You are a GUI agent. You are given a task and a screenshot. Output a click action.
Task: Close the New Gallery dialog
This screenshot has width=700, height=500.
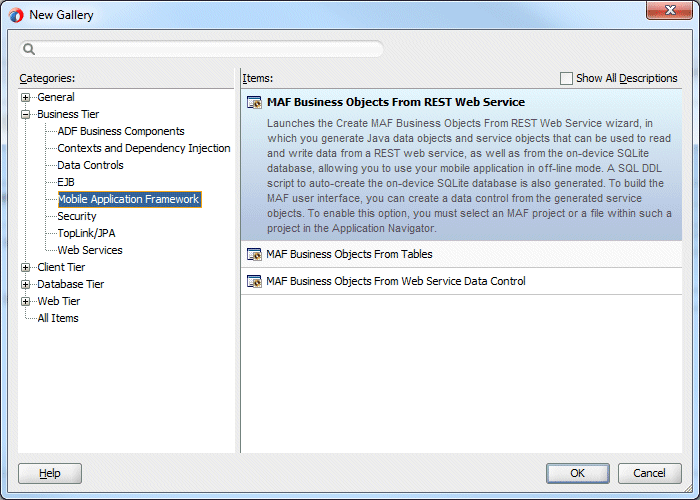coord(669,10)
